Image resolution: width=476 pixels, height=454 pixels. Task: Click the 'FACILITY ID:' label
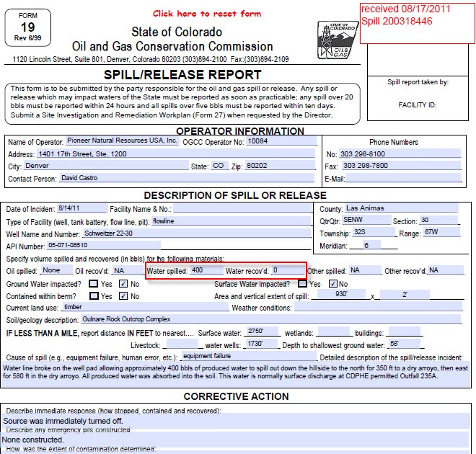pos(417,105)
